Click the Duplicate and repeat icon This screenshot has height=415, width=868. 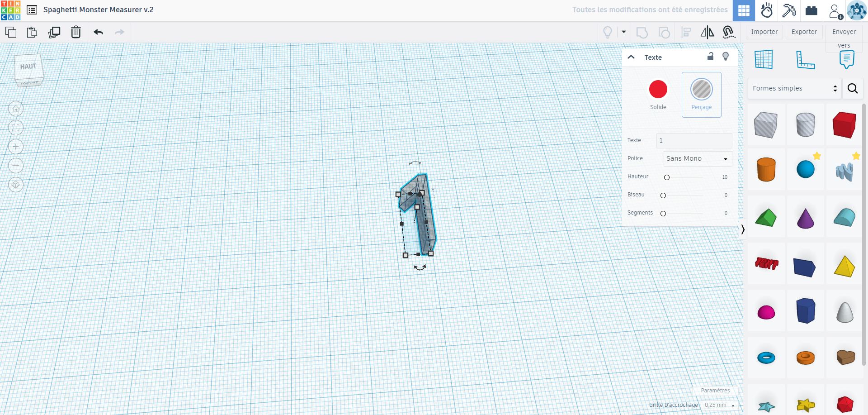pyautogui.click(x=54, y=32)
